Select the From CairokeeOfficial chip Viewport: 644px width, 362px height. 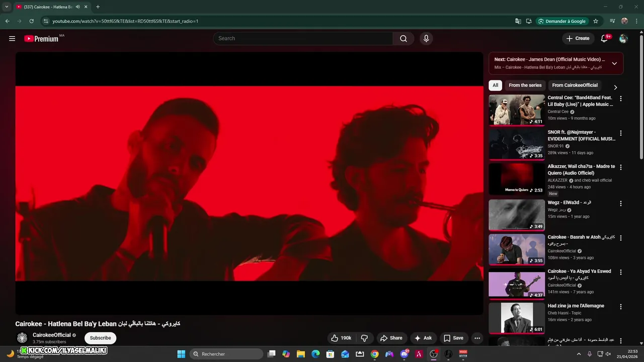click(x=575, y=85)
